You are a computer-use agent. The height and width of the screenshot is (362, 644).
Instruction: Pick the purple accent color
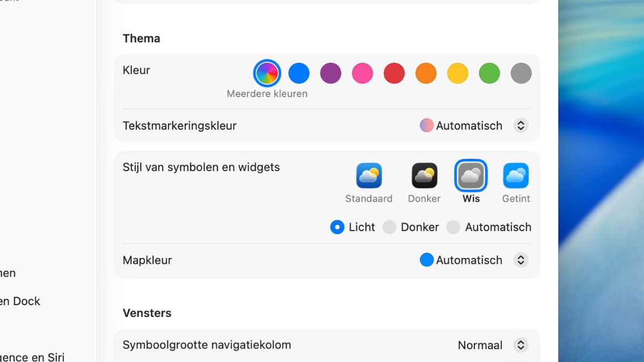(331, 73)
